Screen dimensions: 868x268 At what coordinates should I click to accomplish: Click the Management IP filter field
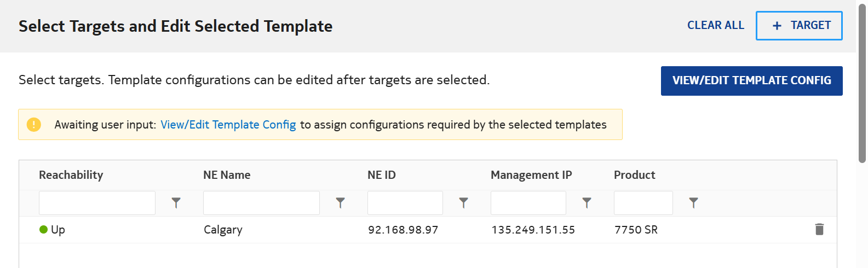coord(528,203)
